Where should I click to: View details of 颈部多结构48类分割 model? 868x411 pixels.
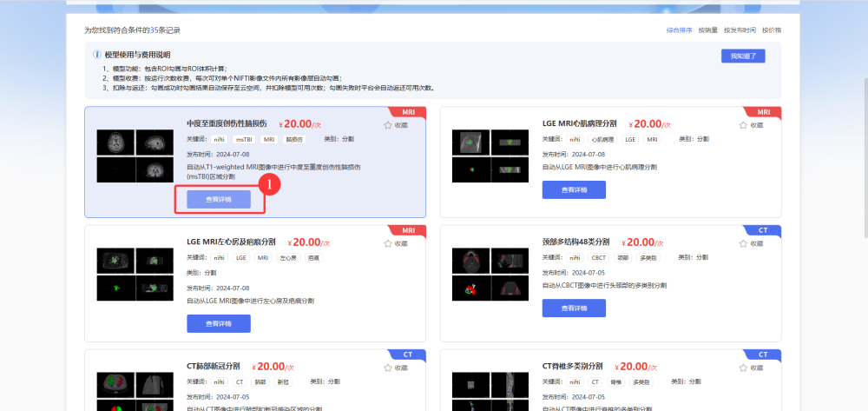point(574,308)
